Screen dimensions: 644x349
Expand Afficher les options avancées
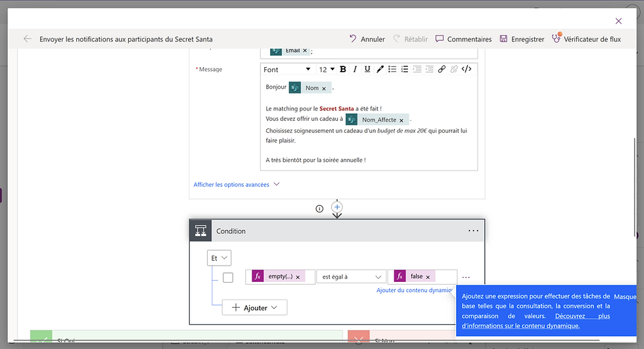point(237,184)
